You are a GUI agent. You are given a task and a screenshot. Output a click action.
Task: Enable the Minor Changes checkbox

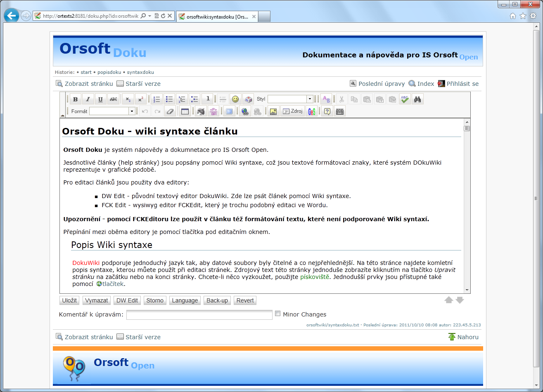278,314
